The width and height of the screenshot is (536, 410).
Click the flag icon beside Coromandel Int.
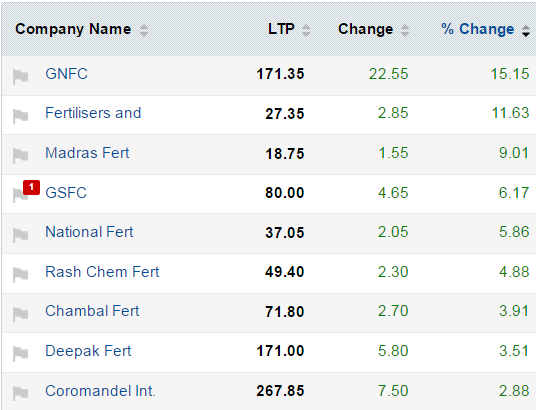pyautogui.click(x=20, y=393)
